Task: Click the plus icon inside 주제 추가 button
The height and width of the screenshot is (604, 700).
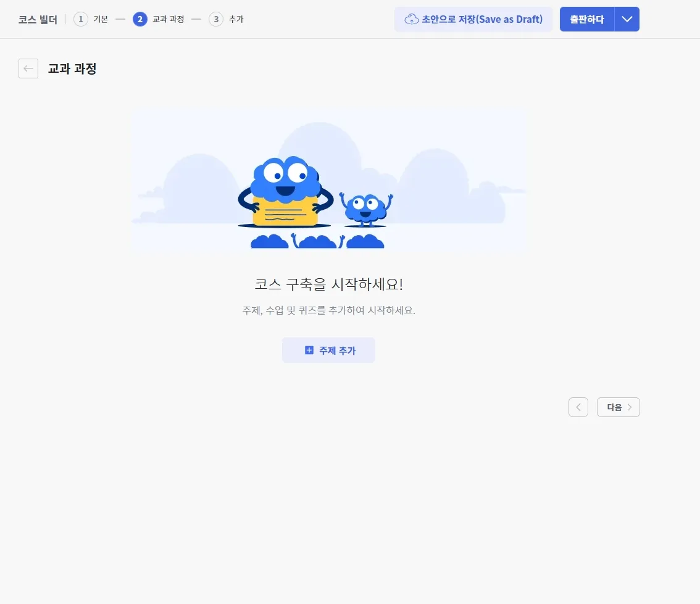Action: 309,350
